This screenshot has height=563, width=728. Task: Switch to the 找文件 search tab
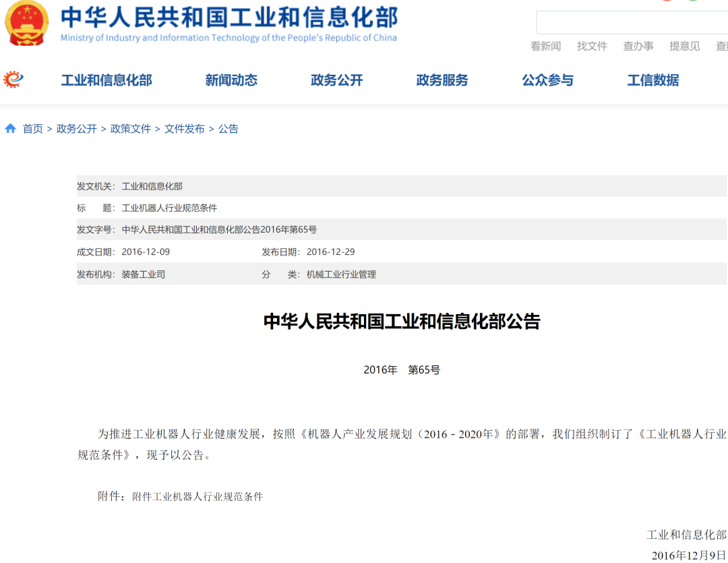coord(592,46)
